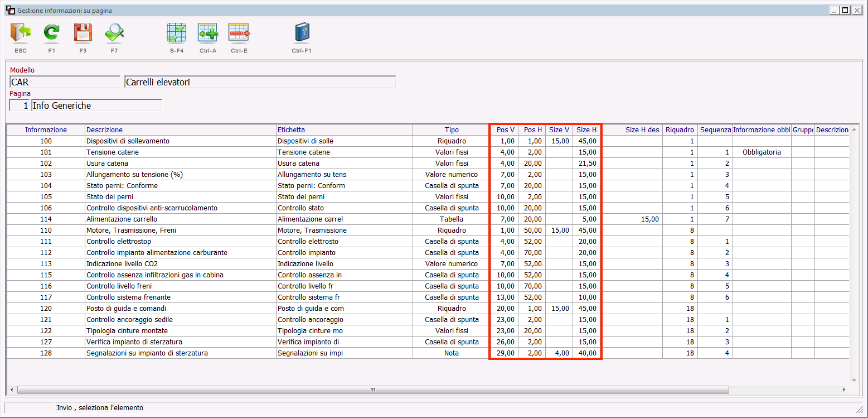Select the Controllo sistema frenante description

point(181,297)
